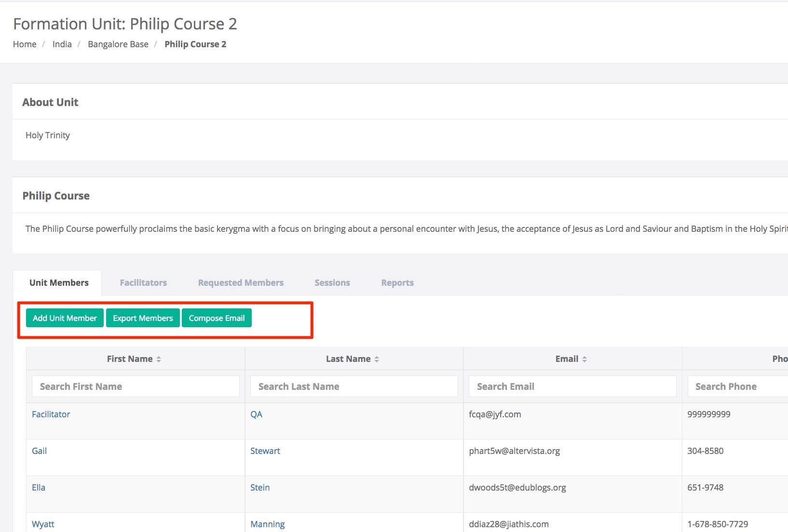Open the India breadcrumb link

point(62,44)
